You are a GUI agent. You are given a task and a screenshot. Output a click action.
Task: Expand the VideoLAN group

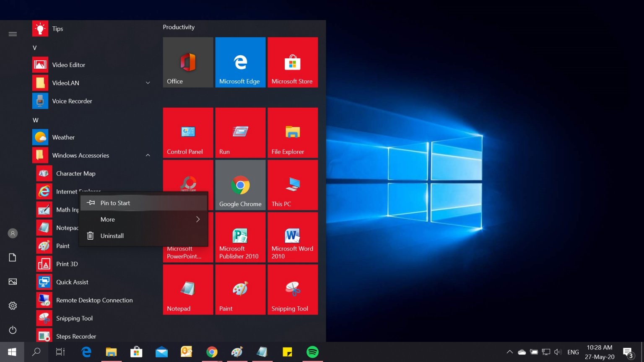tap(148, 83)
